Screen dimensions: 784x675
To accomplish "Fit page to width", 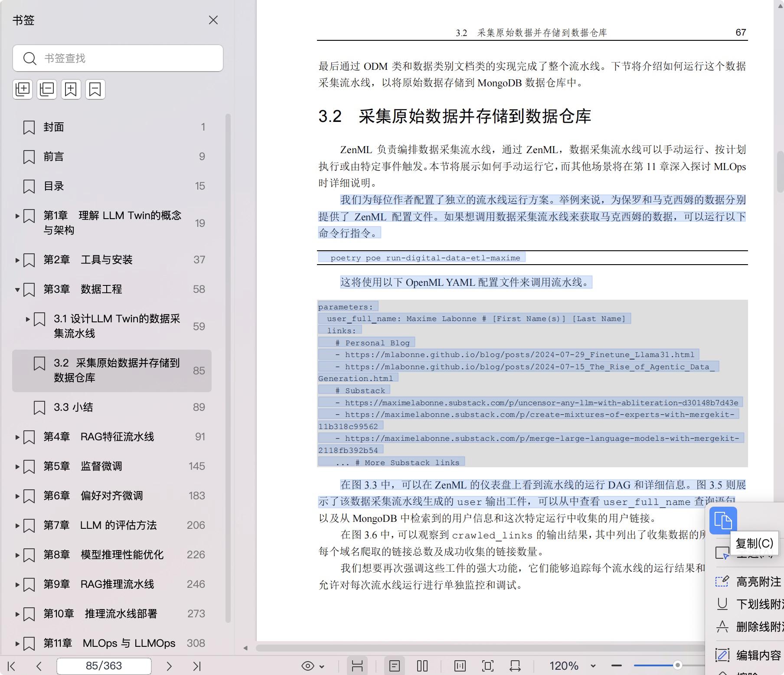I will point(516,666).
